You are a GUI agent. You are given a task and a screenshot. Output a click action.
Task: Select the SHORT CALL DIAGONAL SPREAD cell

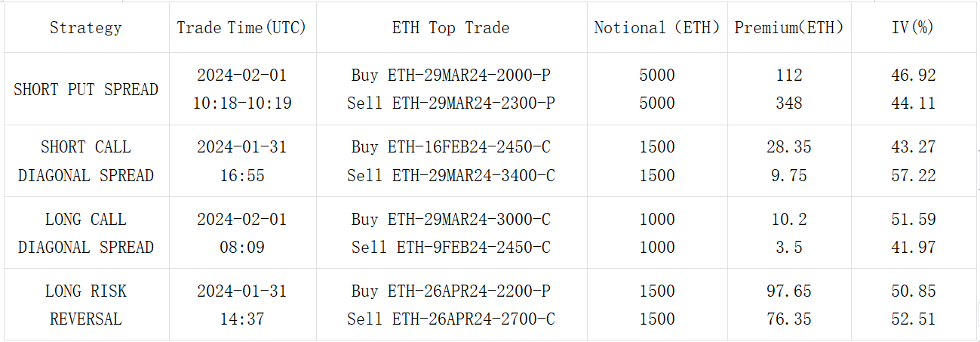coord(85,161)
